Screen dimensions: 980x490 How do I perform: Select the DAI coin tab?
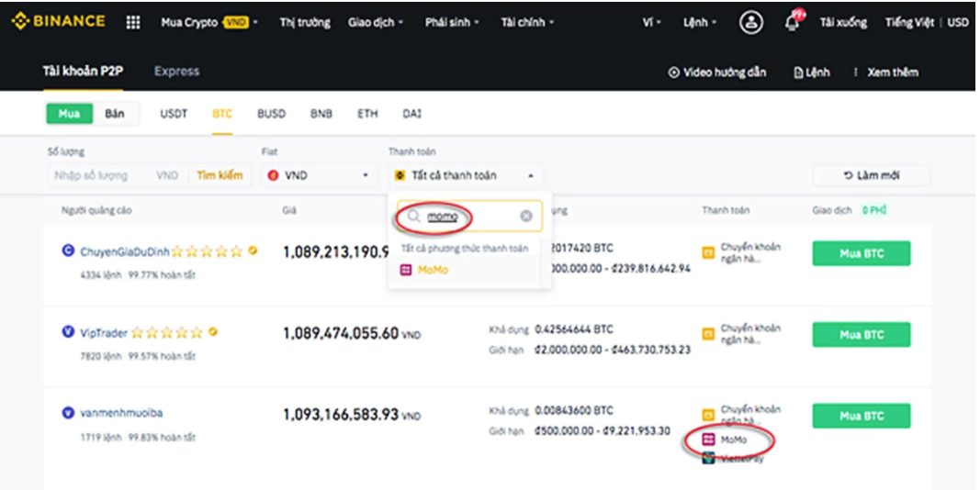(x=411, y=114)
